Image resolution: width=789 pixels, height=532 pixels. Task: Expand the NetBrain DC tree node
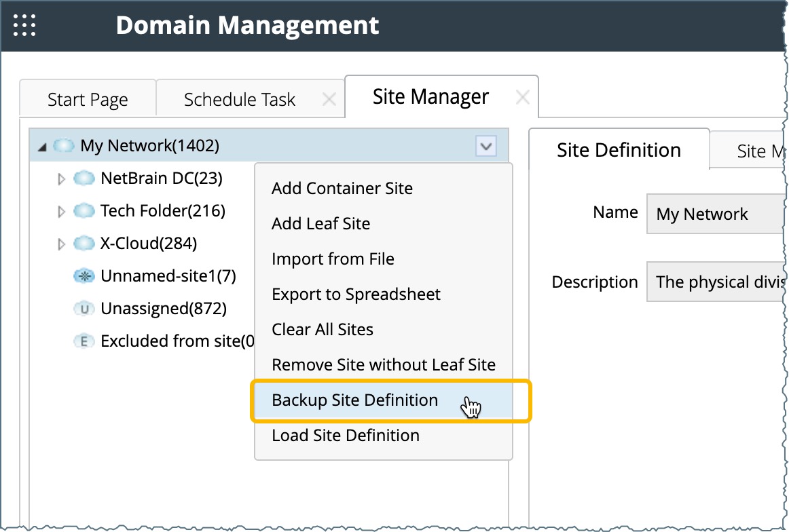coord(62,179)
